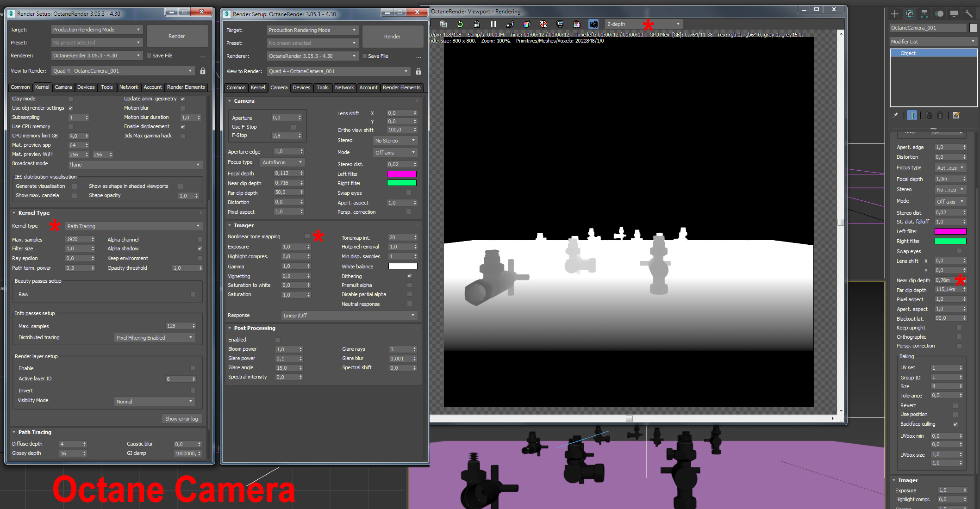Enable the Clay mode checkbox
The height and width of the screenshot is (509, 980).
click(71, 99)
